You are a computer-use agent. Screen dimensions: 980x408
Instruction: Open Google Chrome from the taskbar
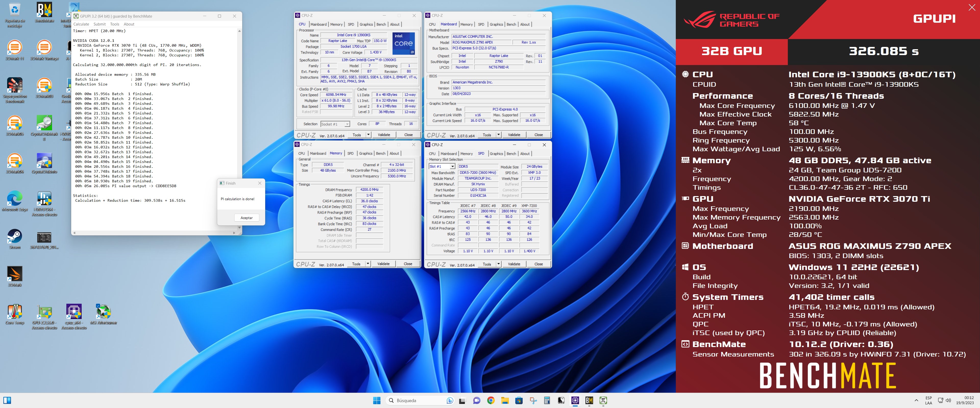tap(491, 400)
